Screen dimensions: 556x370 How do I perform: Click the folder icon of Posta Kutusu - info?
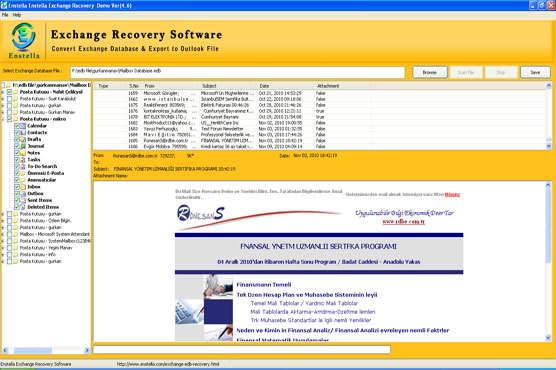[x=16, y=255]
